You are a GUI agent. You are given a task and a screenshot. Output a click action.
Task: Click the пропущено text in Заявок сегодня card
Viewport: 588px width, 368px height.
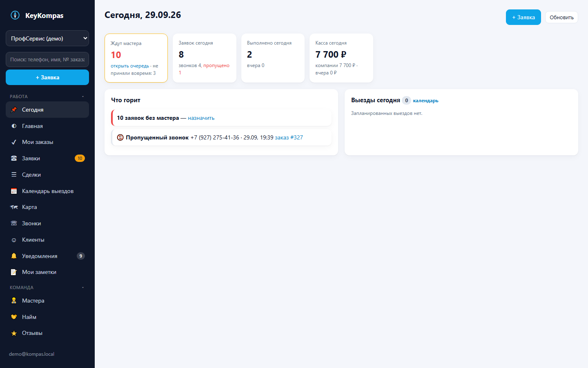tap(216, 65)
